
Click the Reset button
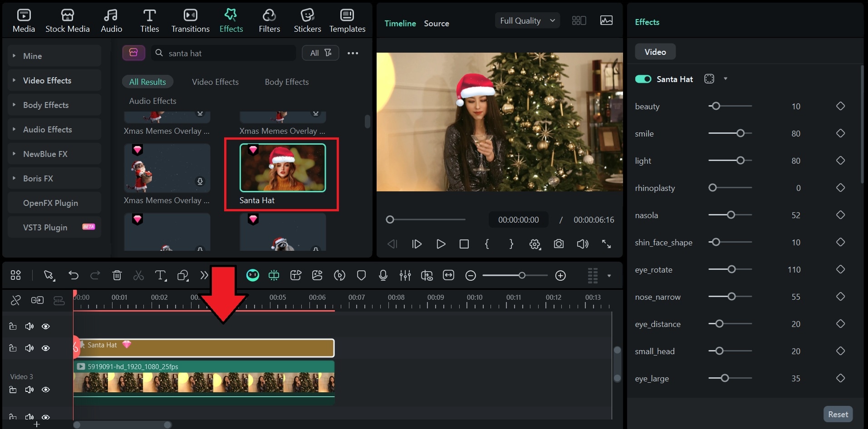pyautogui.click(x=837, y=414)
